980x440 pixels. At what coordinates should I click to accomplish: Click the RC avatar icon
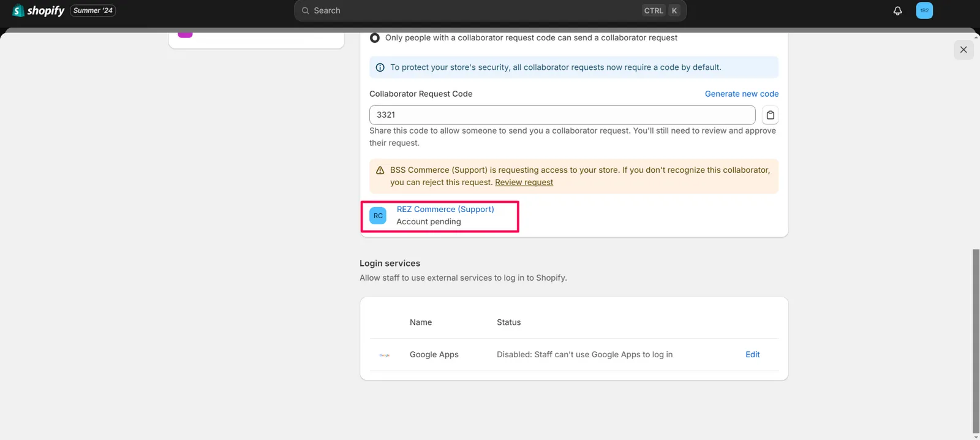[x=378, y=216]
